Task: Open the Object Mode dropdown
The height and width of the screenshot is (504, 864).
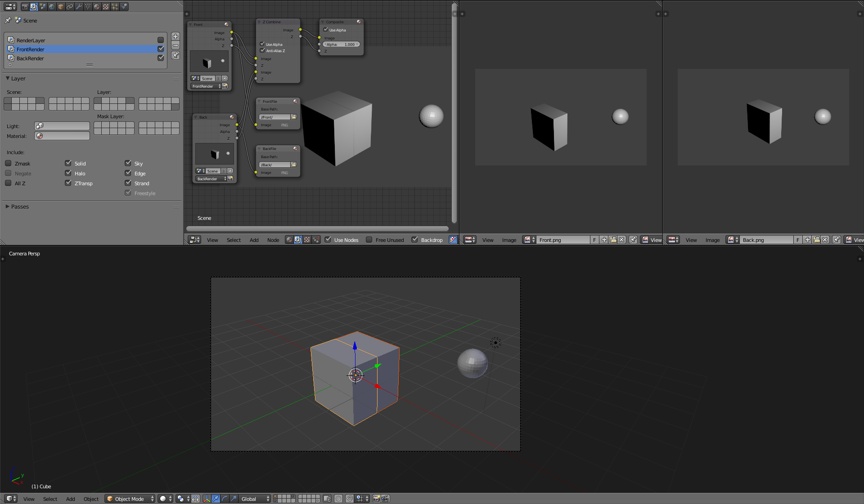Action: coord(130,499)
